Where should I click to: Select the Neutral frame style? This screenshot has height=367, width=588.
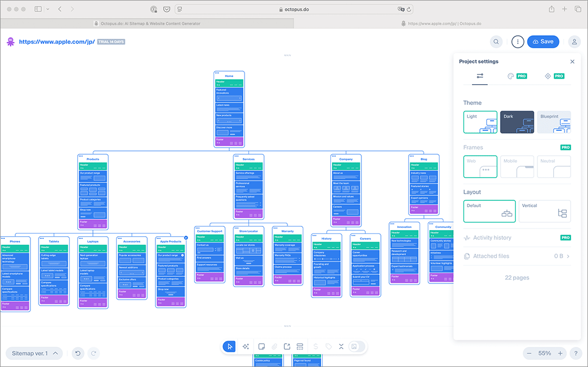click(x=554, y=167)
